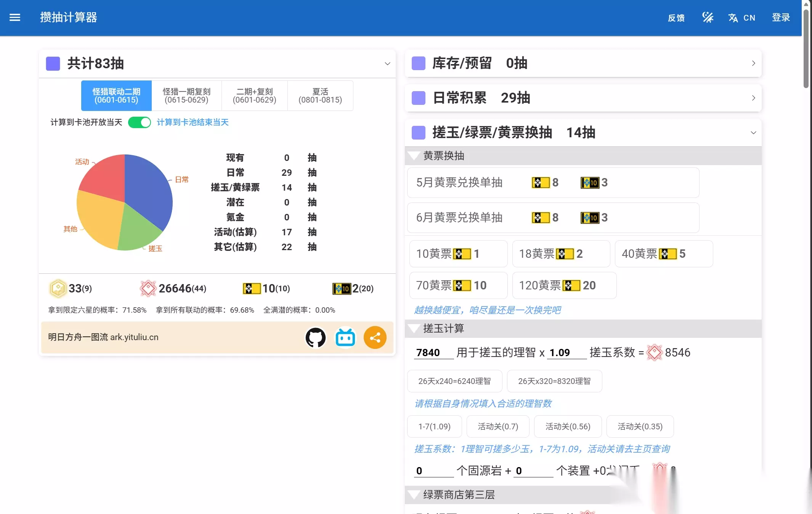Screen dimensions: 812x514
Task: Open the hamburger navigation menu
Action: (x=15, y=18)
